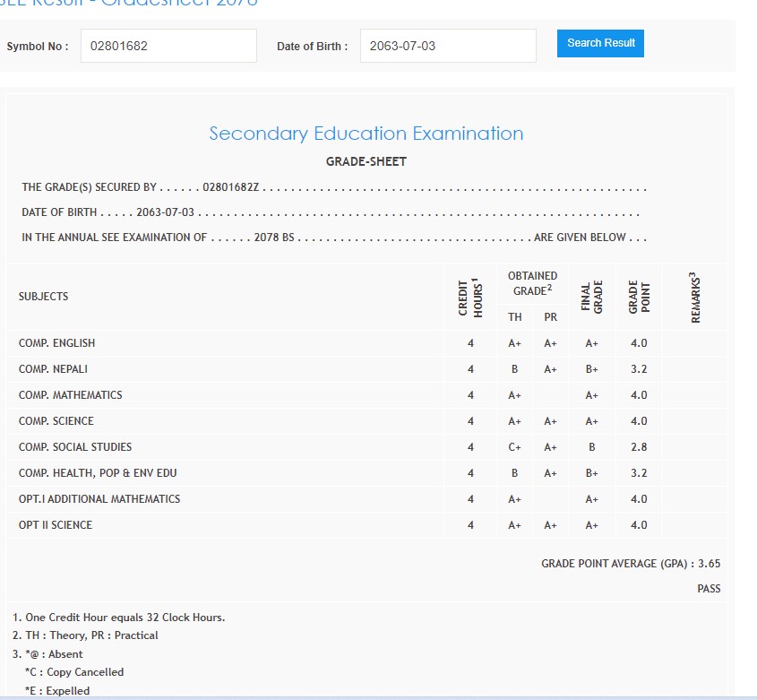Click the OBTAINED GRADE column header
Viewport: 757px width, 700px height.
(x=532, y=282)
